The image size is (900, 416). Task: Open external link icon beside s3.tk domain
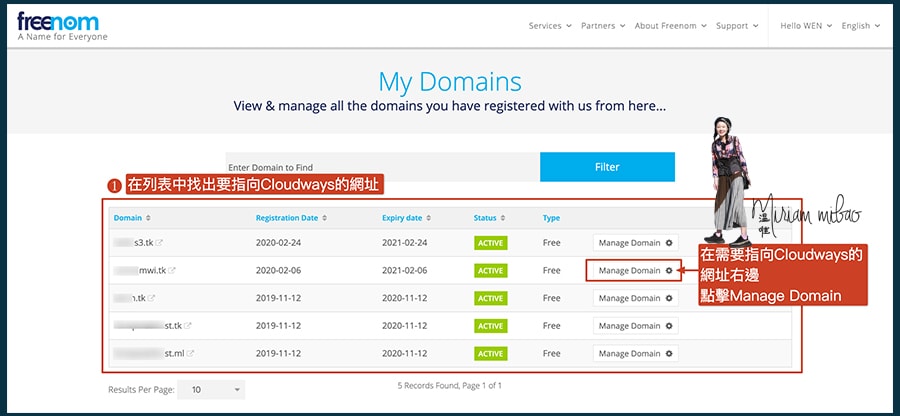click(159, 243)
